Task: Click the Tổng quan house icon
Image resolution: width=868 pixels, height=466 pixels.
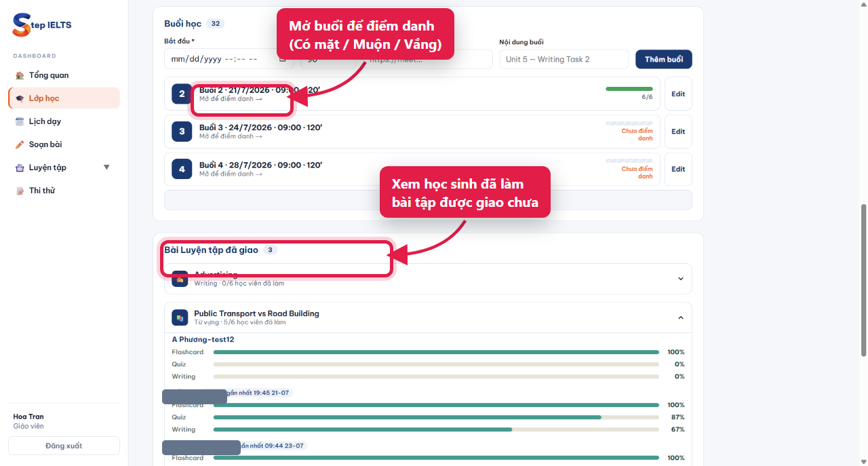Action: tap(20, 75)
